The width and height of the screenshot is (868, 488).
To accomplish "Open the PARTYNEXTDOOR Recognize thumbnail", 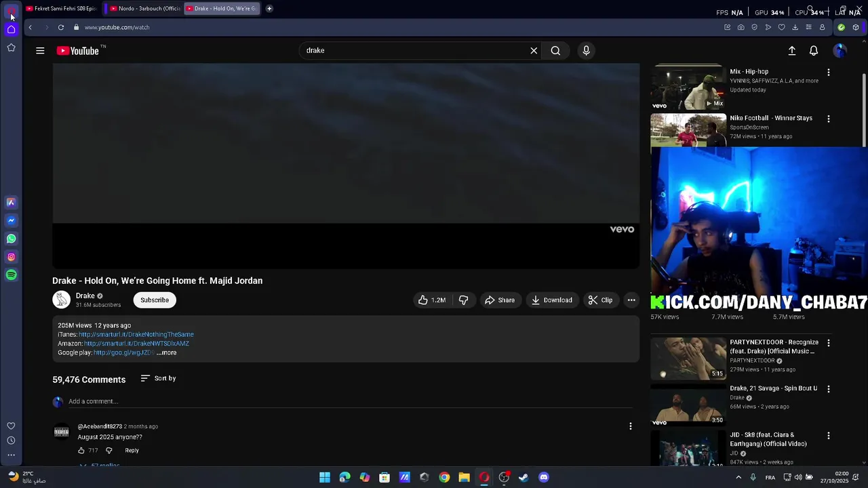I will point(688,359).
